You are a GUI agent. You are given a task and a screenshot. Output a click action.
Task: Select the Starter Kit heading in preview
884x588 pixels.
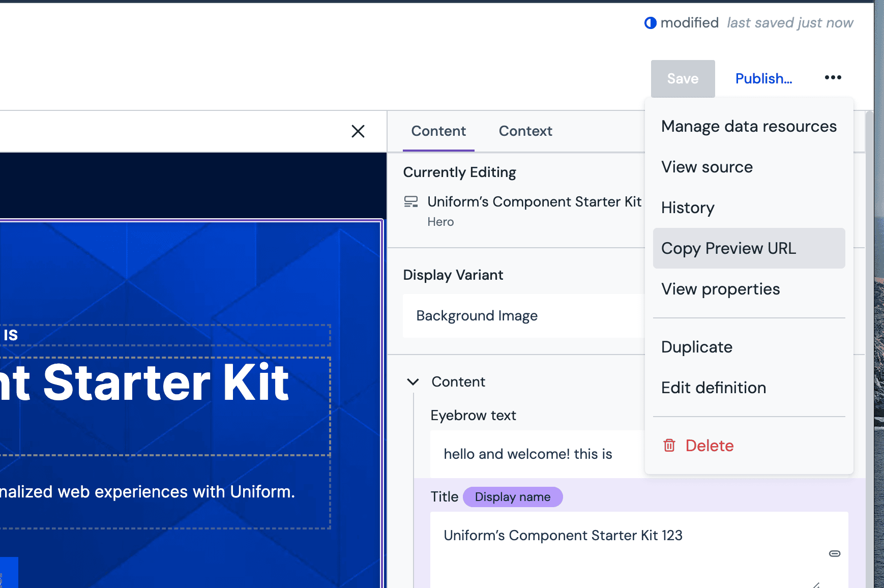pos(165,406)
